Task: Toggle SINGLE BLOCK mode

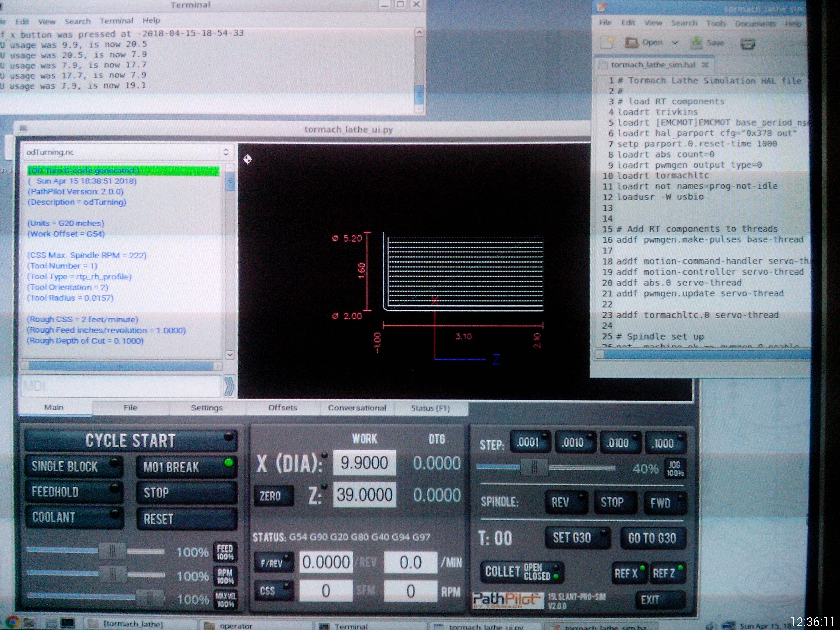Action: pos(73,467)
